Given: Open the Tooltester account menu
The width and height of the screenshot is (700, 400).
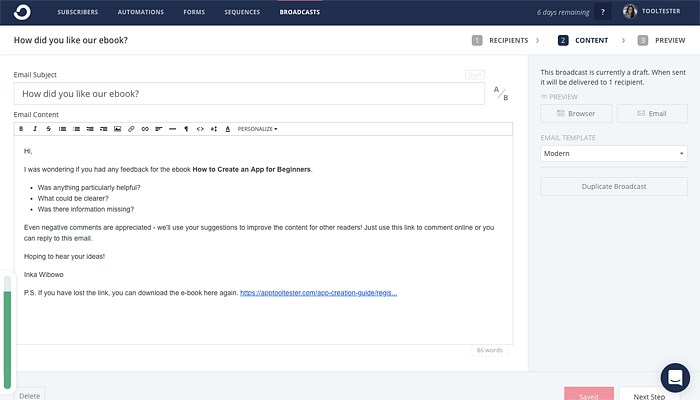Looking at the screenshot, I should tap(652, 11).
